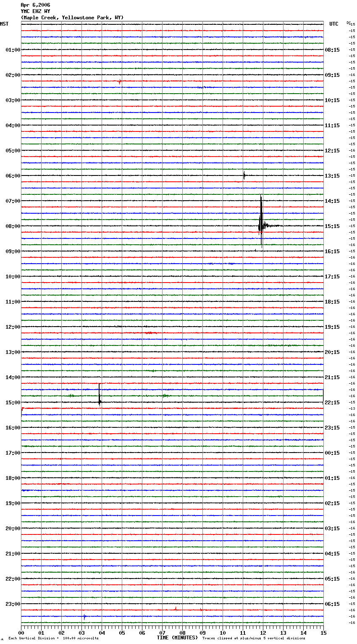Click "Each Vertical Division = 100.00 microvolts" note
357x644 pixels.
pos(53,638)
